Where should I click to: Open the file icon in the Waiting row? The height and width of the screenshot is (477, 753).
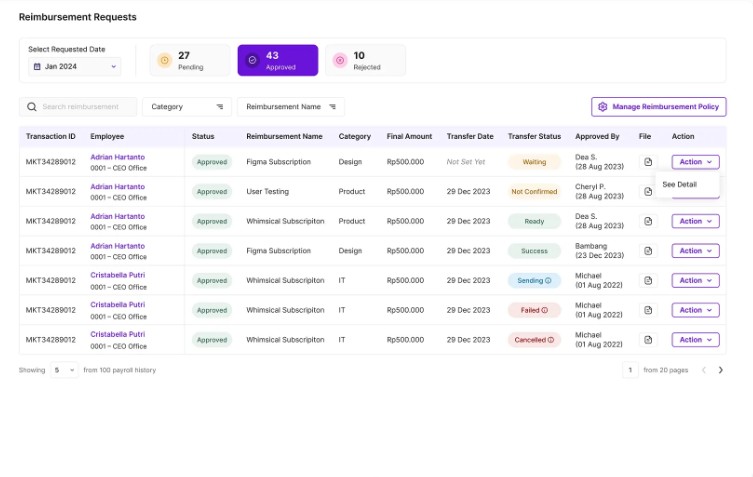(x=648, y=162)
